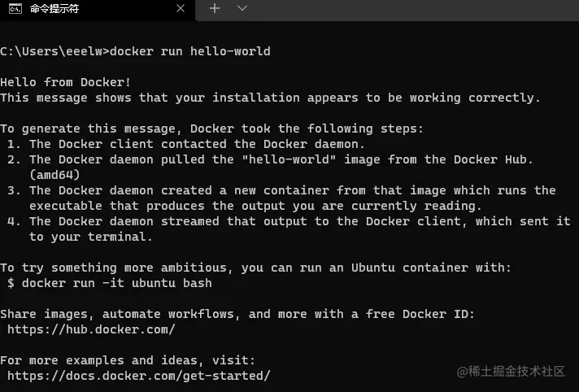Image resolution: width=579 pixels, height=392 pixels.
Task: Click the 'Hello from Docker!' output line
Action: click(65, 82)
